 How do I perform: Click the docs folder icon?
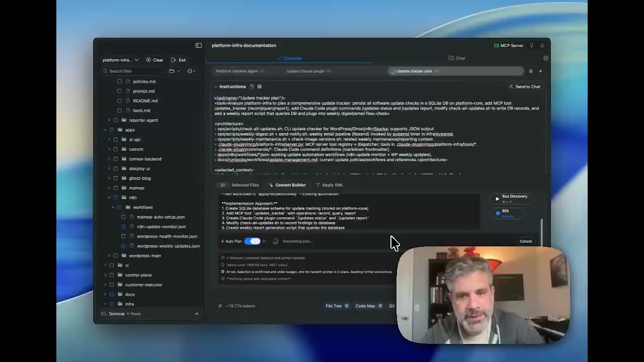(x=120, y=294)
